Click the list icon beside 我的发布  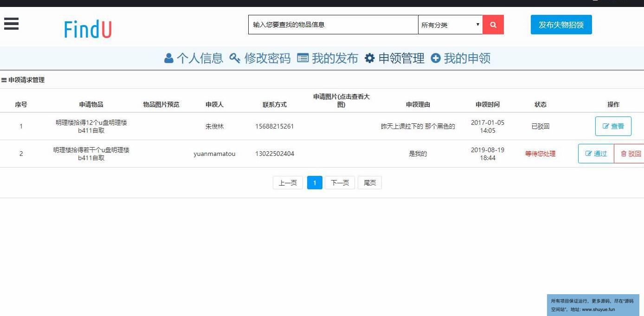pos(303,58)
